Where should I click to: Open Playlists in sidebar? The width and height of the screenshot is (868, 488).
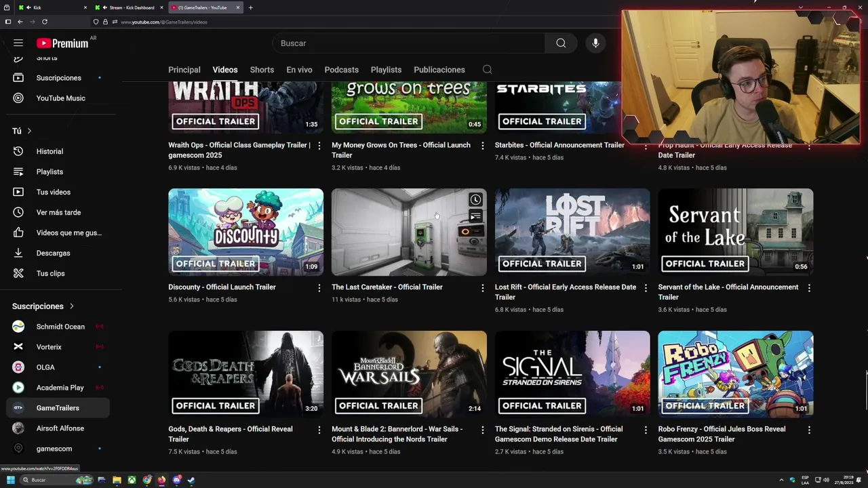coord(58,171)
